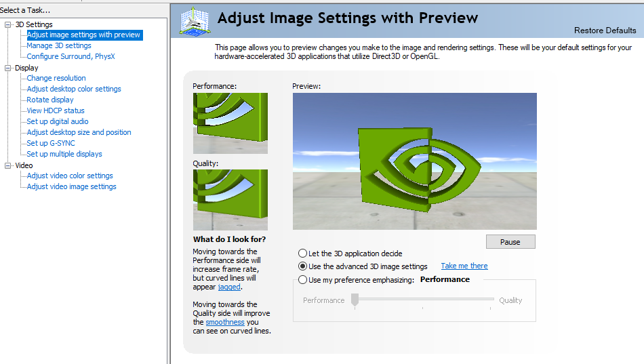This screenshot has height=364, width=644.
Task: Collapse the Video tree node
Action: [x=7, y=165]
